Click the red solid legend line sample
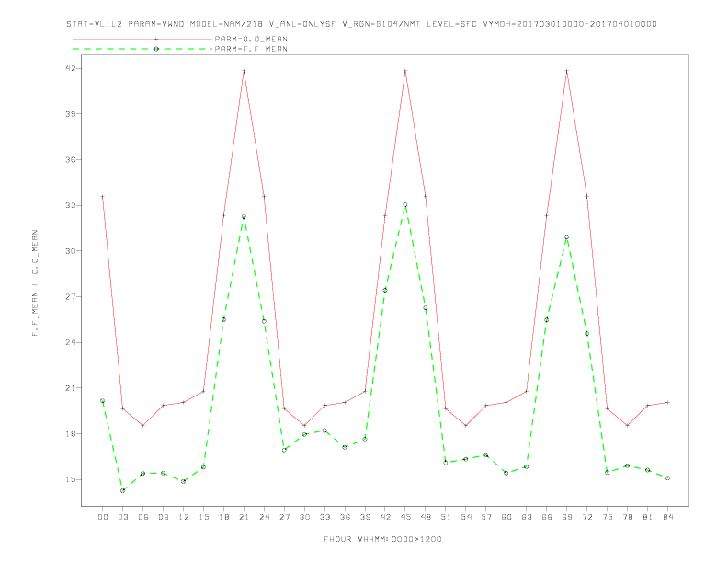The image size is (728, 563). pos(142,39)
